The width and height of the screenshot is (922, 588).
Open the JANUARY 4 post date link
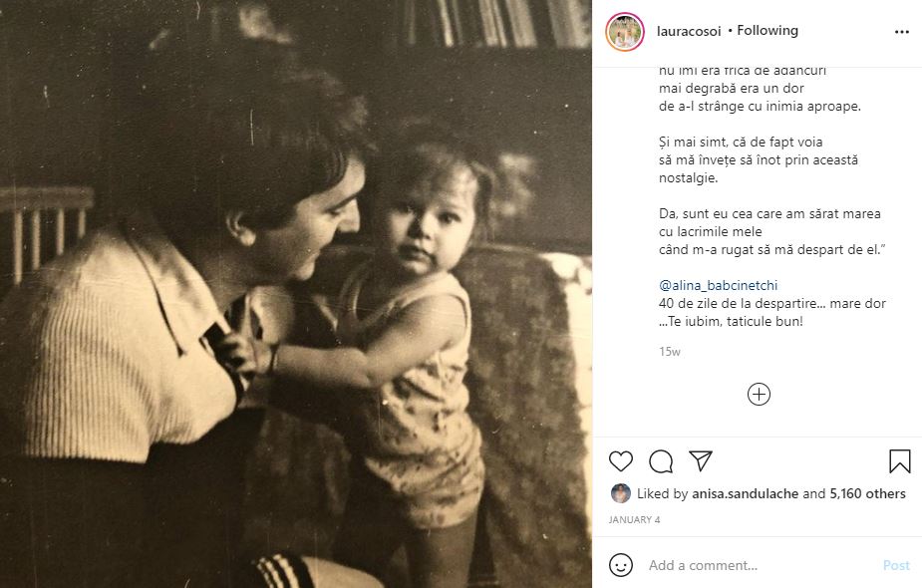(x=634, y=520)
